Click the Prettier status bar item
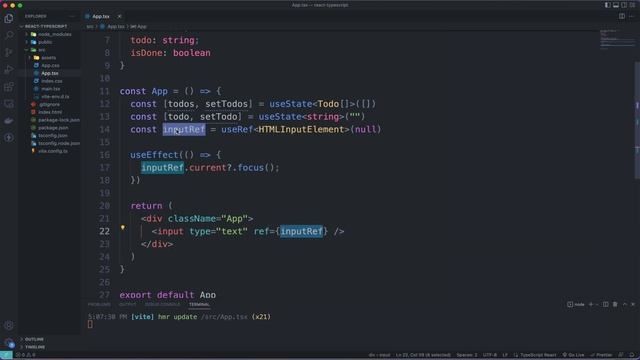Screen dimensions: 640x360 click(601, 355)
